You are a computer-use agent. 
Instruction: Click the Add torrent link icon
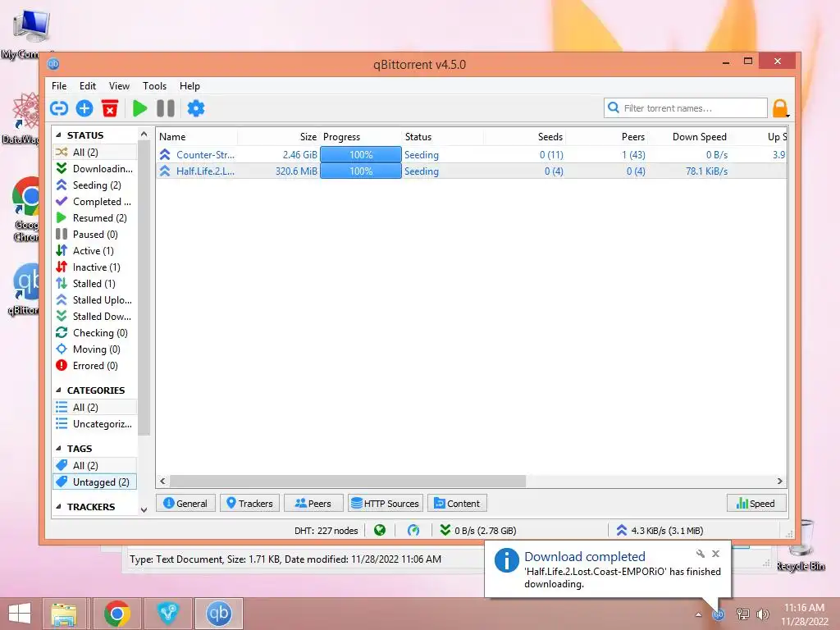59,108
